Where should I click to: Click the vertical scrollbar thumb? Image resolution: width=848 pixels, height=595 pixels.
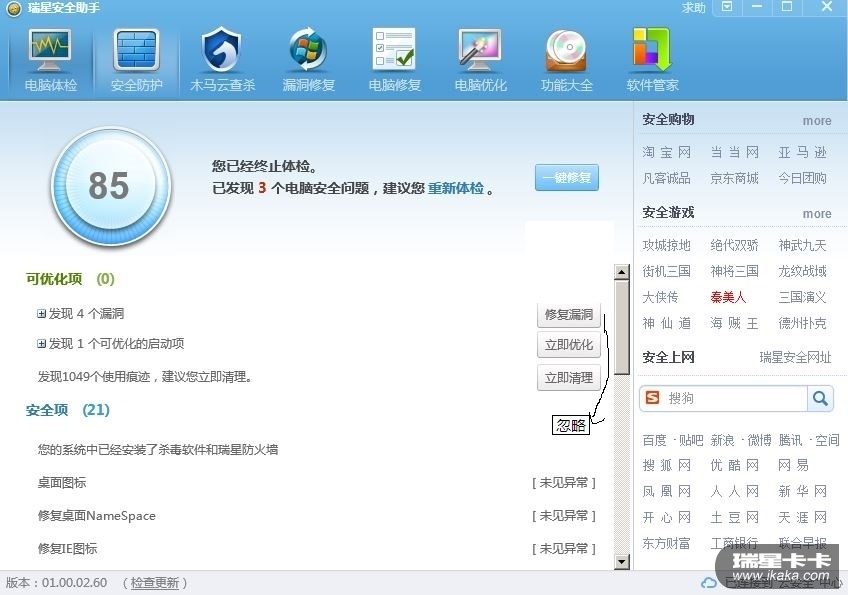[622, 327]
